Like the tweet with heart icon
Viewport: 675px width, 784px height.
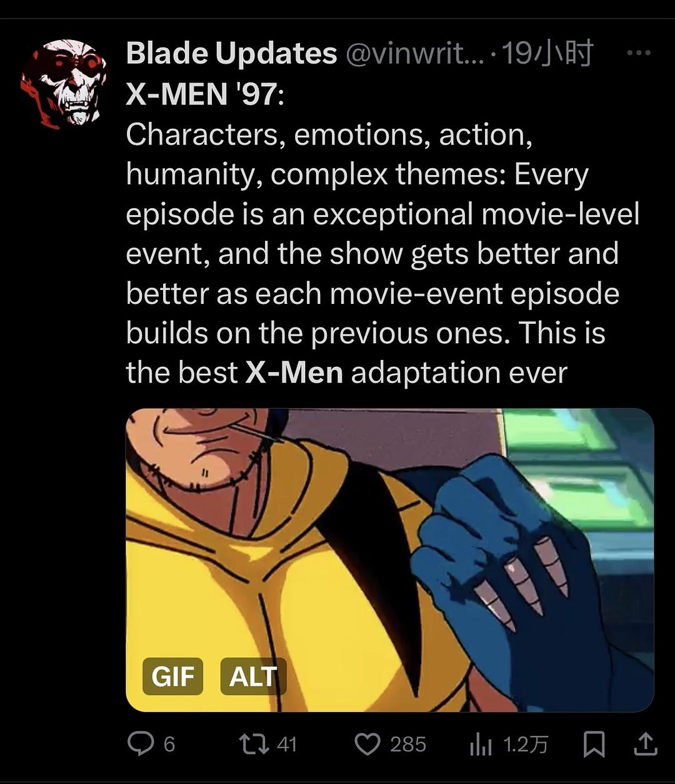pos(367,744)
